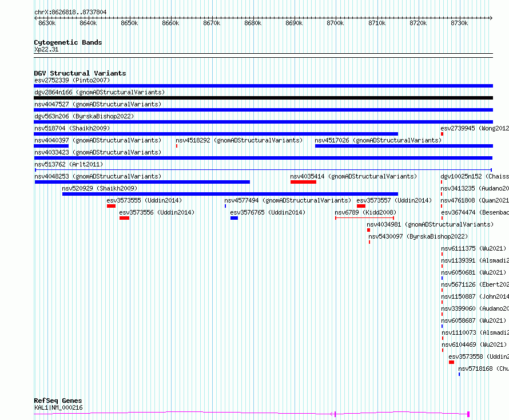Select the black dgv2864n166 variant bar
Viewport: 509px width, 420px height.
pyautogui.click(x=263, y=98)
